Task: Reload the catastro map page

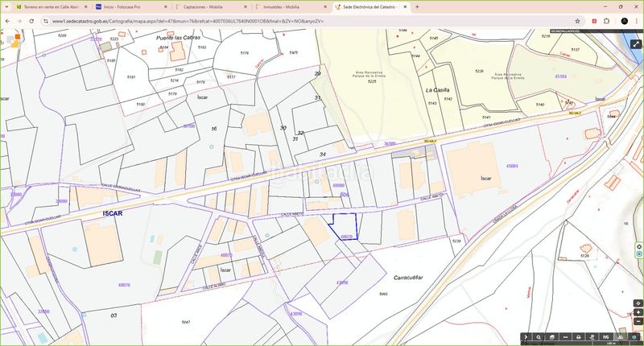Action: pos(31,21)
